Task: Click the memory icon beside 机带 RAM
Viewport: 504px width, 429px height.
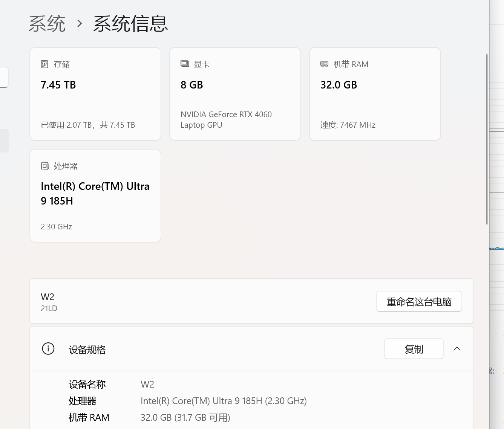Action: [324, 64]
